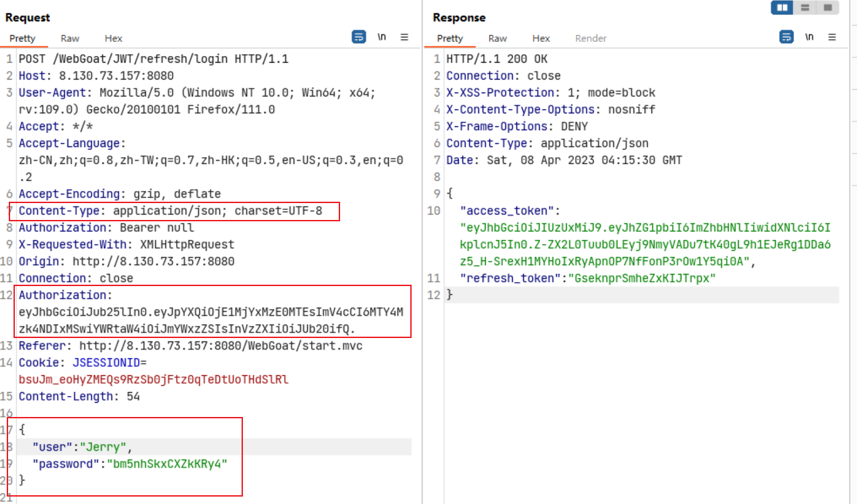Switch Response view to Hex tab

click(541, 38)
